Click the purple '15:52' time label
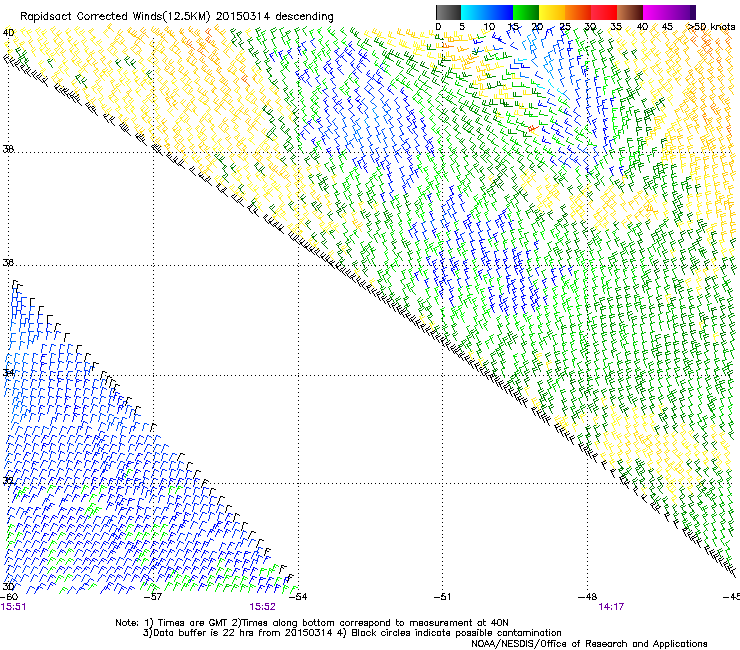This screenshot has height=650, width=740. 262,607
